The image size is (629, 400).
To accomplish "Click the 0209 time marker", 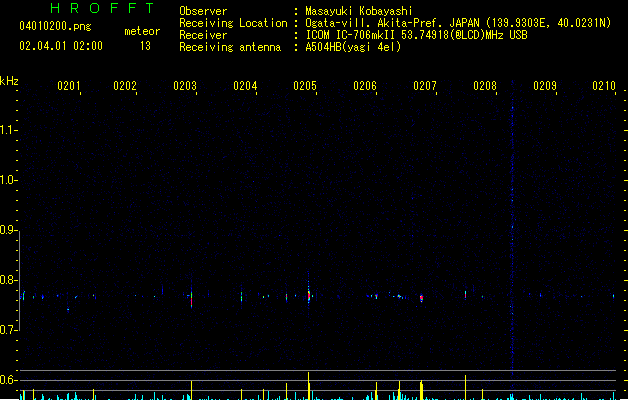I will tap(545, 86).
